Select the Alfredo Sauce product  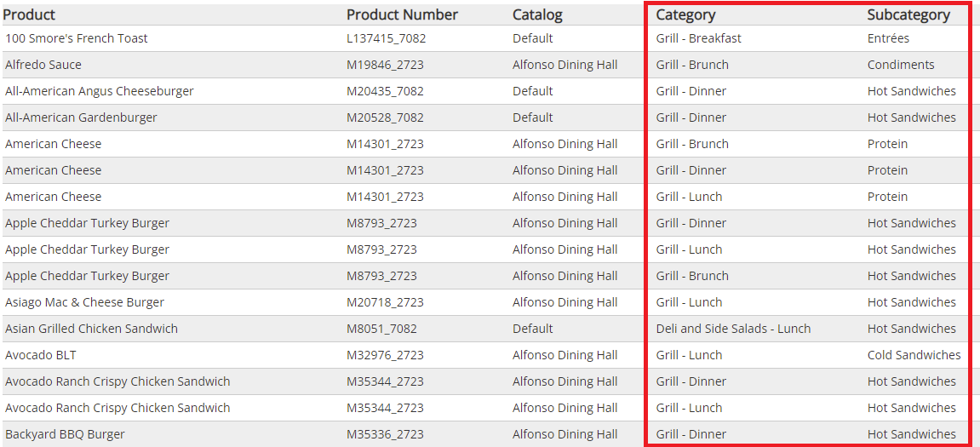pyautogui.click(x=43, y=65)
